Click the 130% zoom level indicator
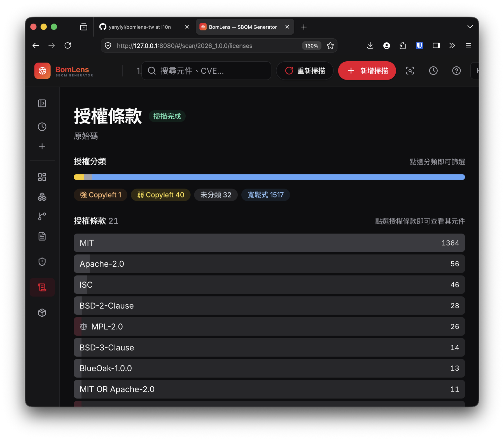Image resolution: width=504 pixels, height=440 pixels. click(x=311, y=46)
